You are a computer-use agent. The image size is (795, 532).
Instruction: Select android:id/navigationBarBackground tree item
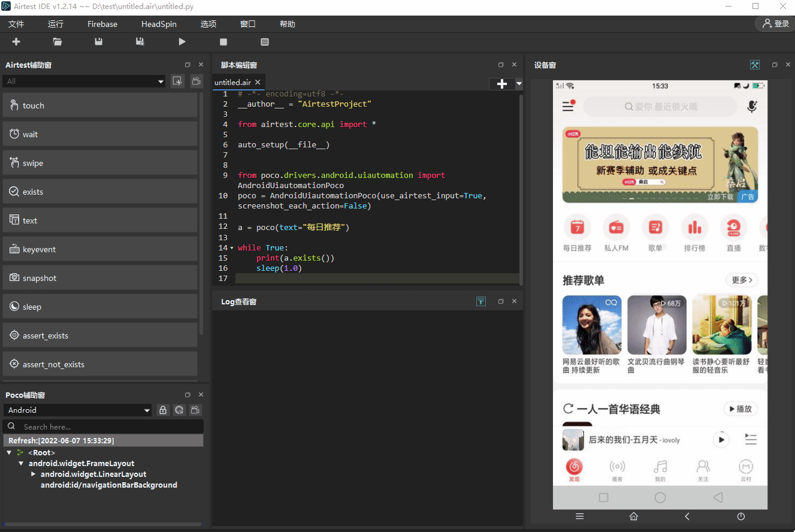(x=109, y=485)
